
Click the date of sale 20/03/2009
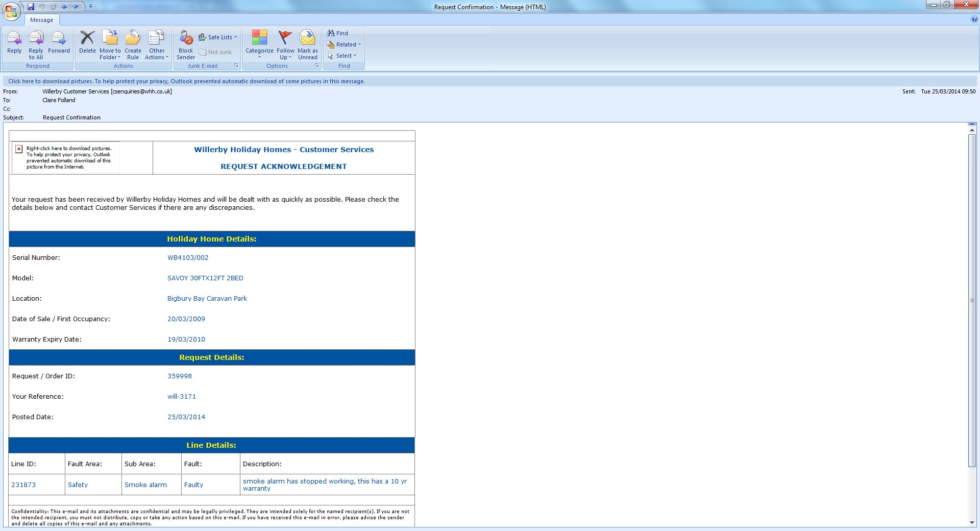click(x=186, y=319)
